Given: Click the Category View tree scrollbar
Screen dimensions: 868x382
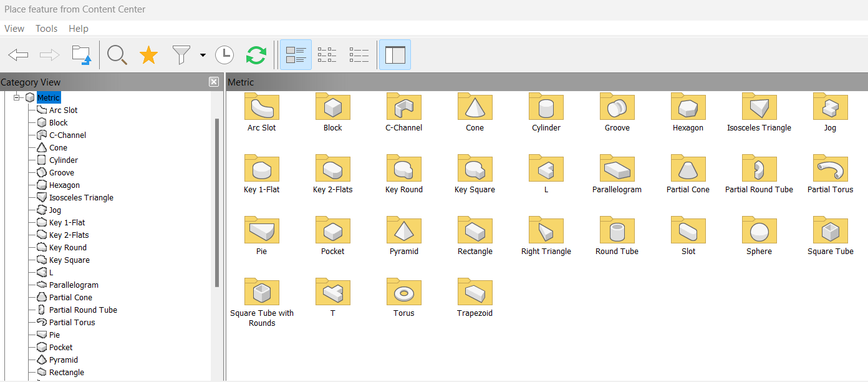Looking at the screenshot, I should tap(217, 203).
